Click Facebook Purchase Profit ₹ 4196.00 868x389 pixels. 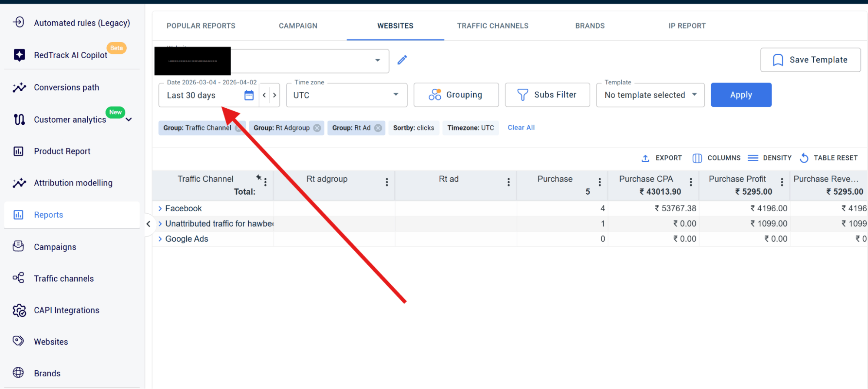[x=769, y=209]
